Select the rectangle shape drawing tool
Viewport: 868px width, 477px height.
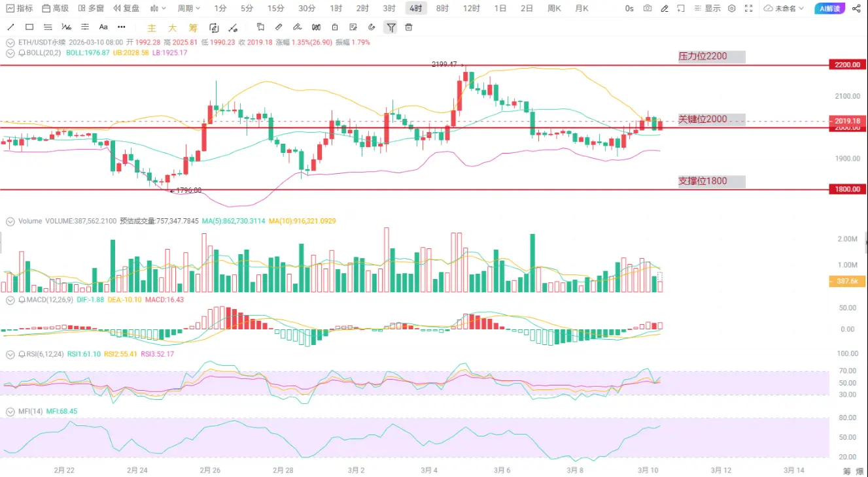pos(29,27)
